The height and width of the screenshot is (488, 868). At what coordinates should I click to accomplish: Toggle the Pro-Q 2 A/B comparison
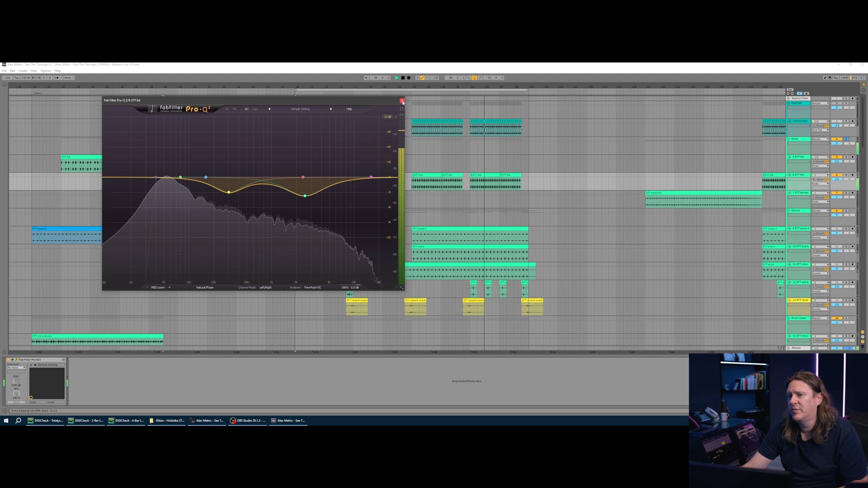(x=247, y=109)
